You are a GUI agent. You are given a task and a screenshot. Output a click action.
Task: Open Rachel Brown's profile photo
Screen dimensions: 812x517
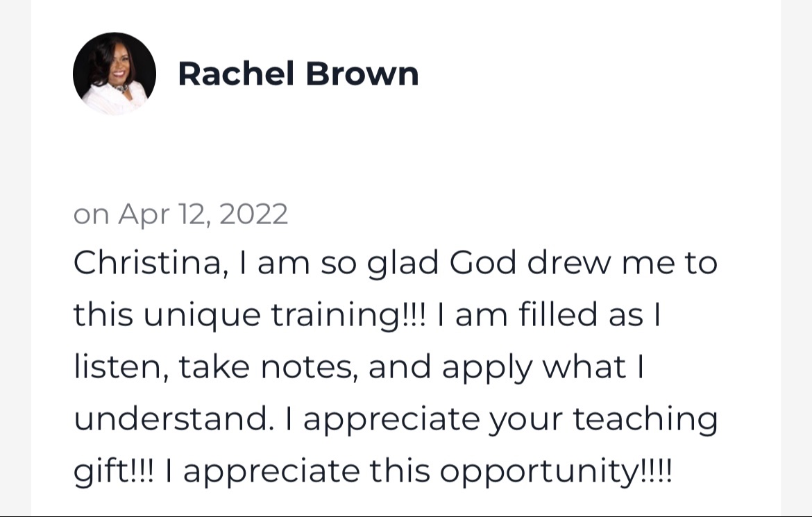115,74
